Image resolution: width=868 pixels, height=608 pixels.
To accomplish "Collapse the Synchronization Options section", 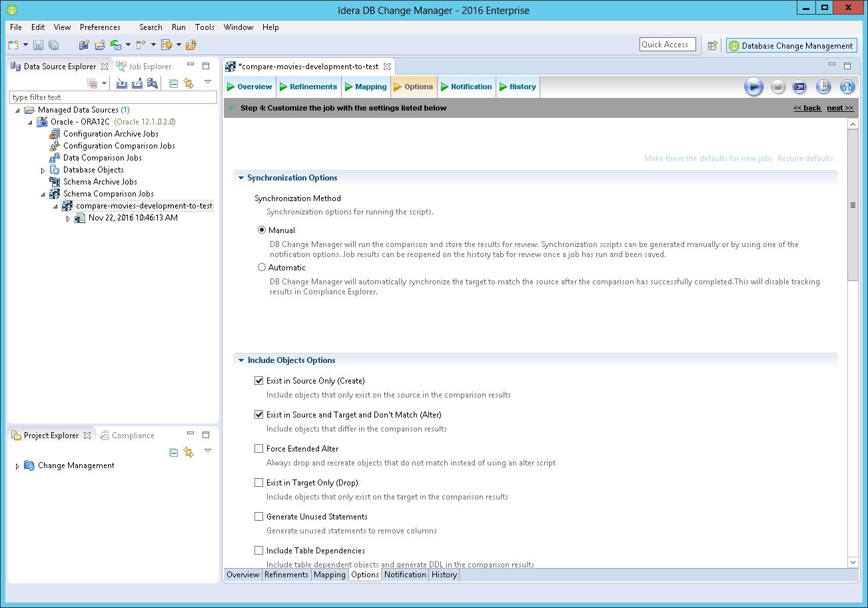I will pos(241,178).
